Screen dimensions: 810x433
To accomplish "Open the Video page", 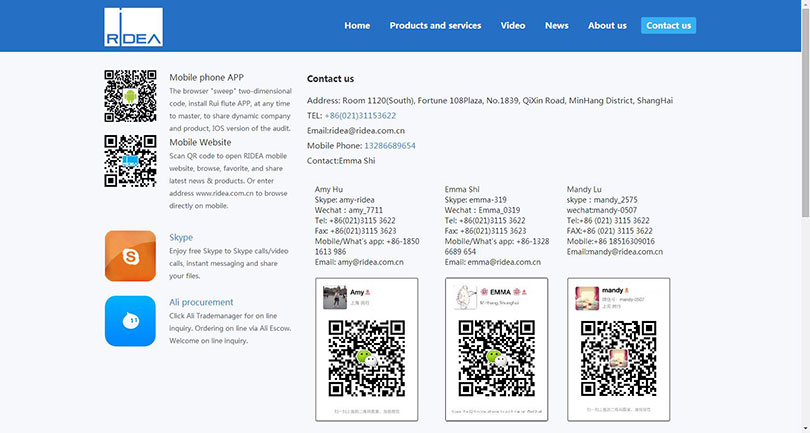I will point(513,26).
